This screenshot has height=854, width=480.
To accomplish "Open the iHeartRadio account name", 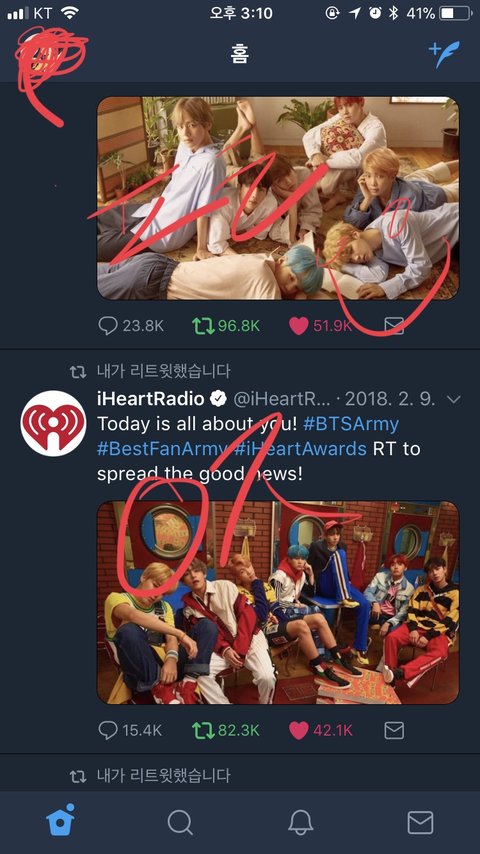I will 150,399.
